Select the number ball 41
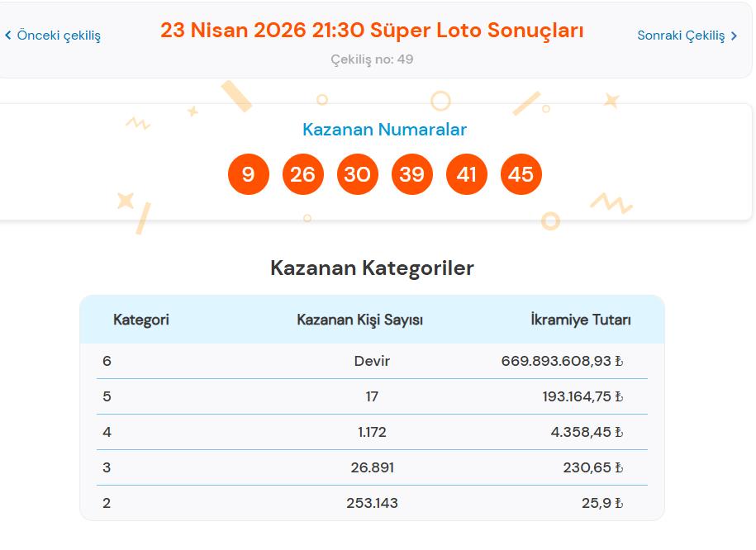The height and width of the screenshot is (550, 756). (466, 174)
